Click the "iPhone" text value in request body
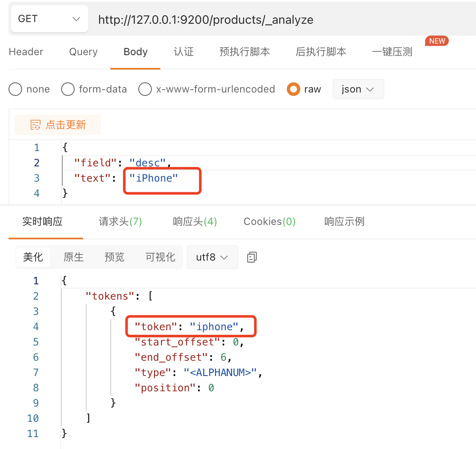The height and width of the screenshot is (449, 476). [x=154, y=178]
